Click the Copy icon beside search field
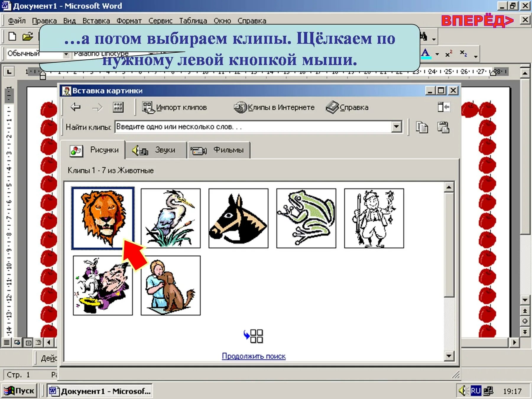 422,127
